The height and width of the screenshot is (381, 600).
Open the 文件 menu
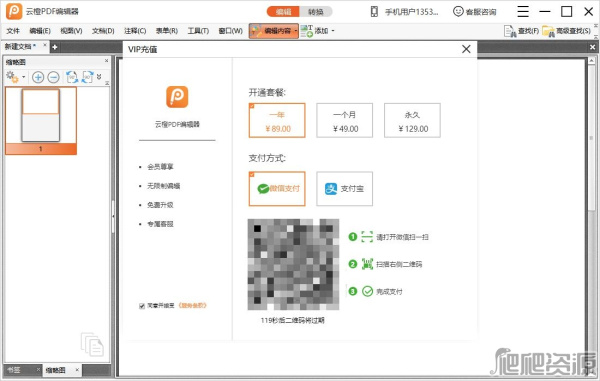point(13,31)
